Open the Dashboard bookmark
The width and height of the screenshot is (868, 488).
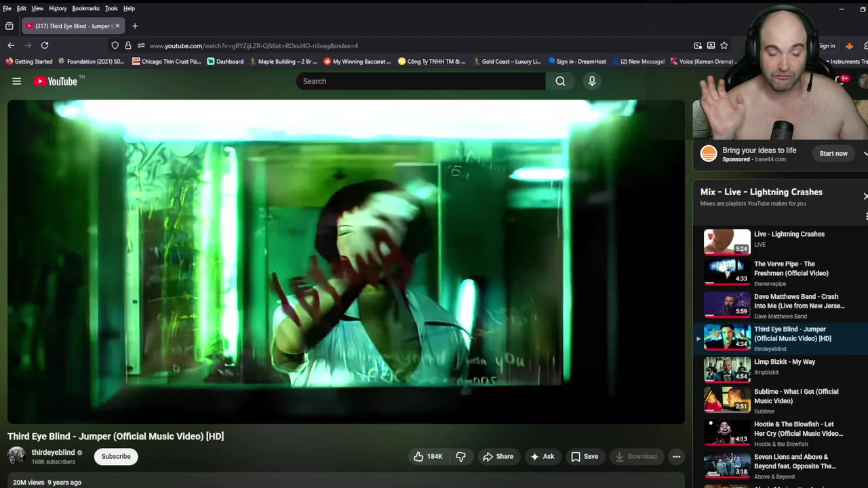pos(225,62)
